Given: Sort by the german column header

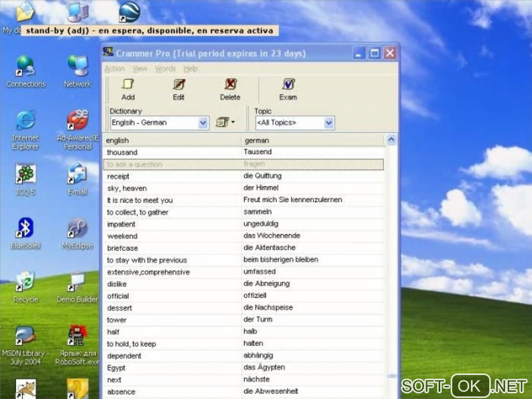Looking at the screenshot, I should coord(313,140).
